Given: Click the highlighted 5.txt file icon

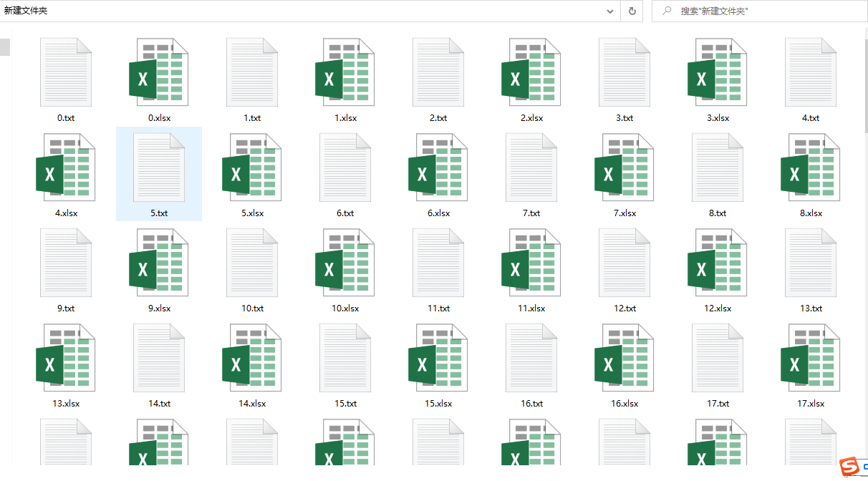Looking at the screenshot, I should tap(159, 166).
